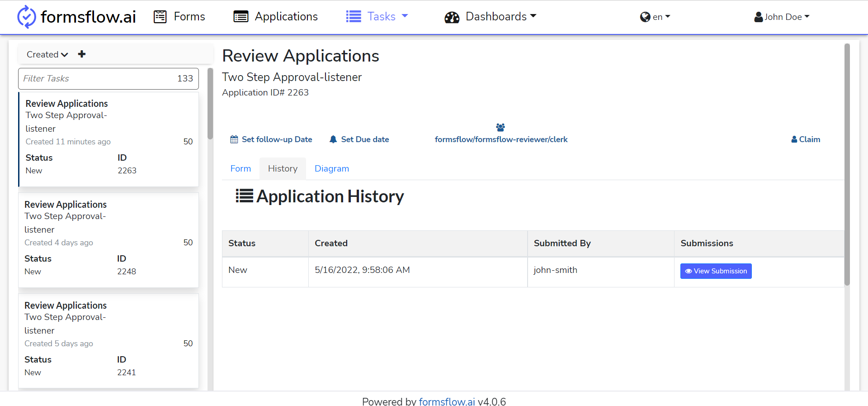
Task: Click View Submission button
Action: point(716,271)
